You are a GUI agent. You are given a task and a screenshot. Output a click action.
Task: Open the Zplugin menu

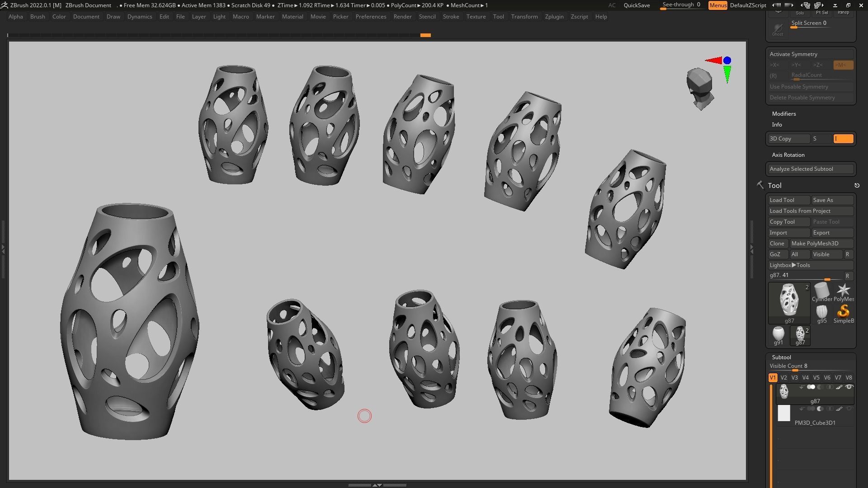coord(554,17)
